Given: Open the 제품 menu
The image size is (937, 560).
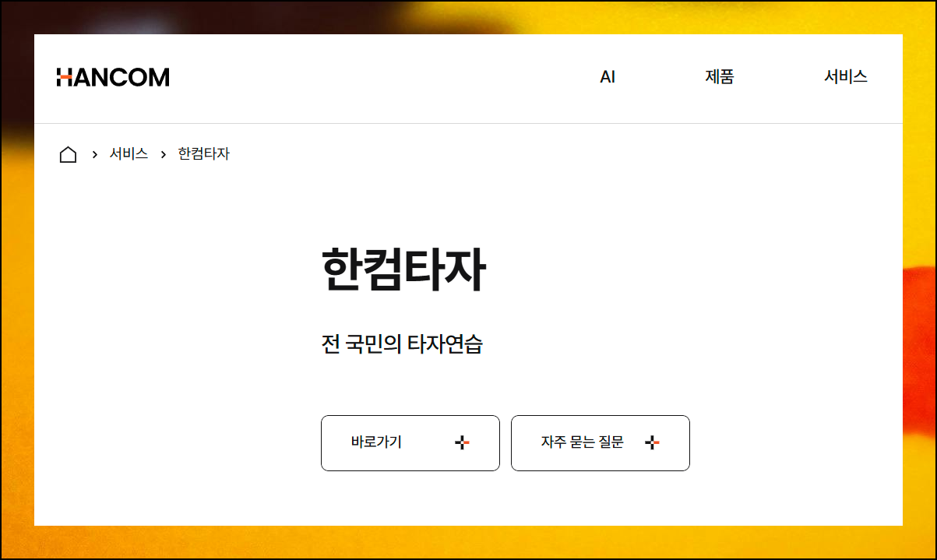Looking at the screenshot, I should pyautogui.click(x=720, y=77).
